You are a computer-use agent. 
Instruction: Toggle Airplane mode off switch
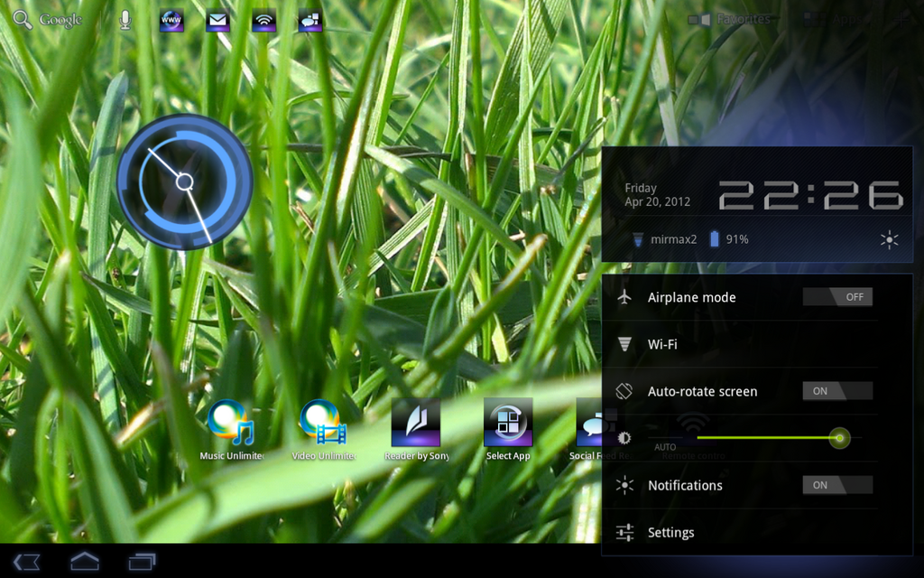click(837, 296)
